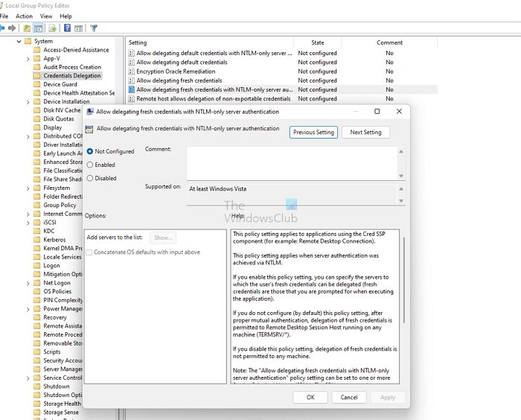Expand the iSCSI tree node
This screenshot has width=521, height=420.
[x=28, y=223]
